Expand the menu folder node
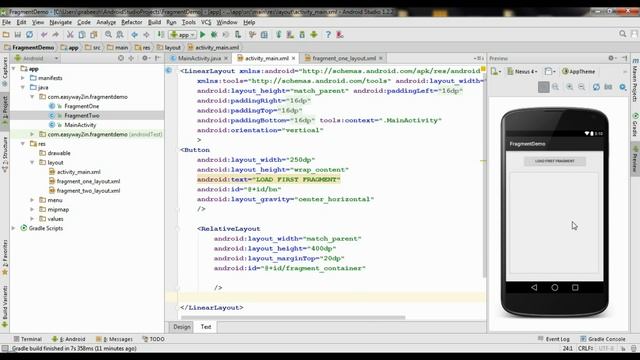Viewport: 640px width, 360px height. [32, 200]
